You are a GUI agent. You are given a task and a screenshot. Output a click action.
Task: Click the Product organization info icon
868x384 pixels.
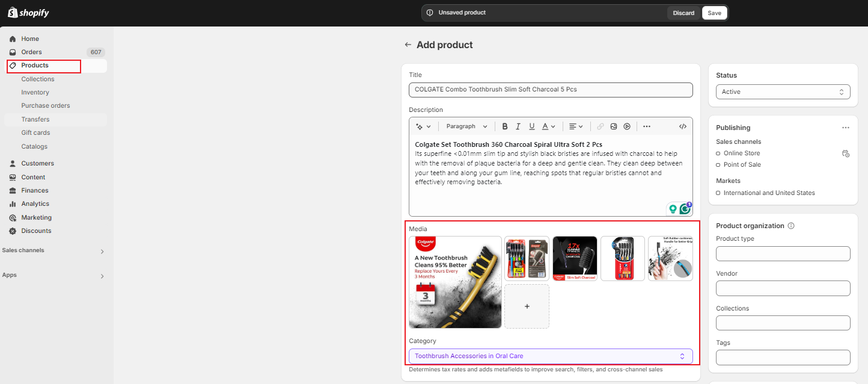coord(791,226)
